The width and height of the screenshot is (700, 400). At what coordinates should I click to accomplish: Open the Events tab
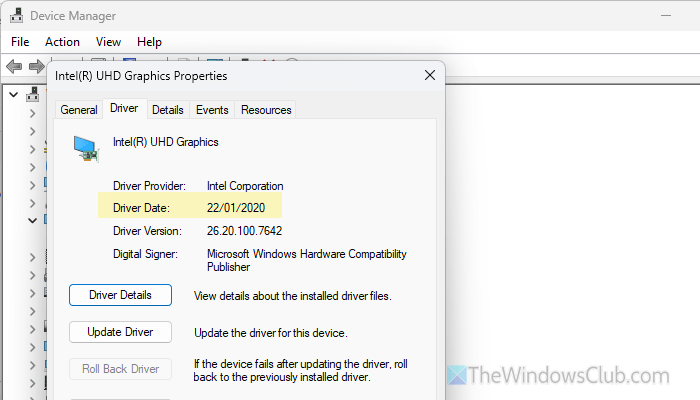(x=212, y=110)
